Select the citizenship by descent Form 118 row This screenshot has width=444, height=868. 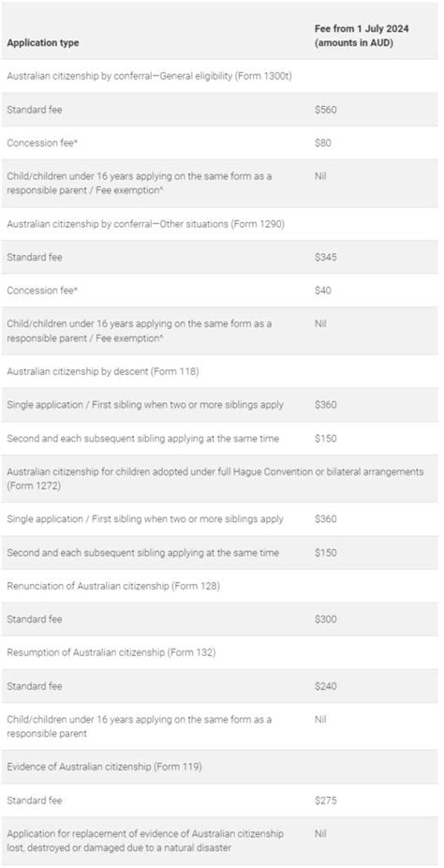click(x=219, y=371)
